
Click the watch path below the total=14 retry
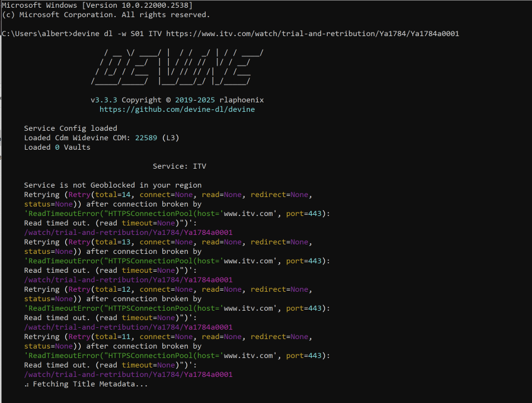tap(128, 233)
